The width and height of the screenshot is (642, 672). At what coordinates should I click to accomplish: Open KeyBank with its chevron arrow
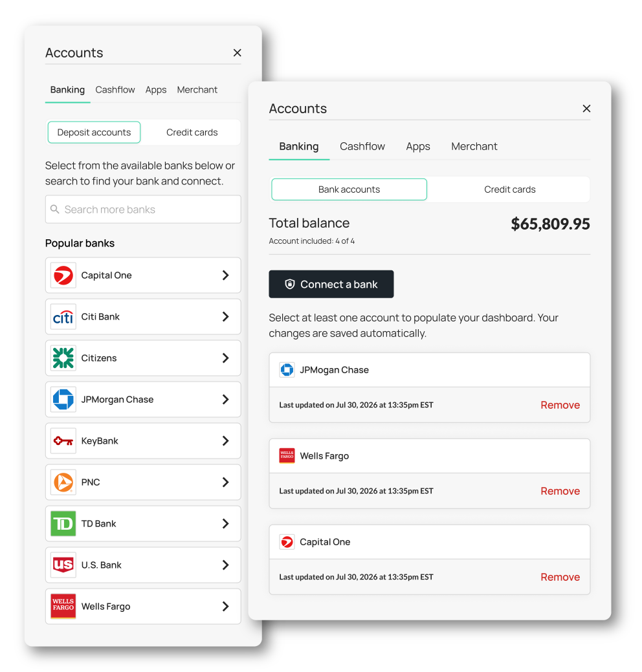pos(226,440)
